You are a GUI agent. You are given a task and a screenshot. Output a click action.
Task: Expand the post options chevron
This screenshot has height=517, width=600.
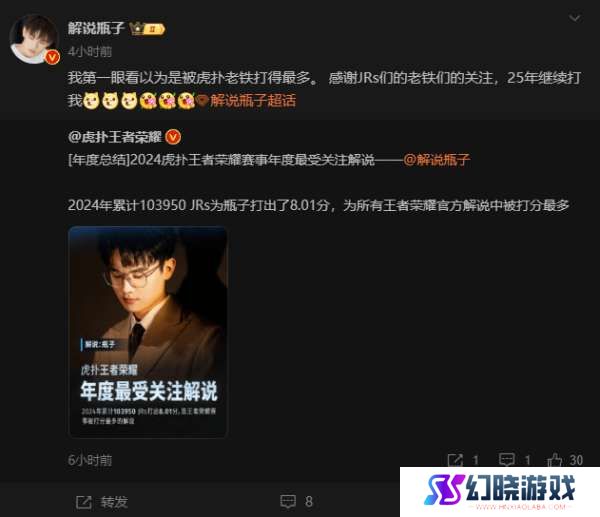(574, 18)
